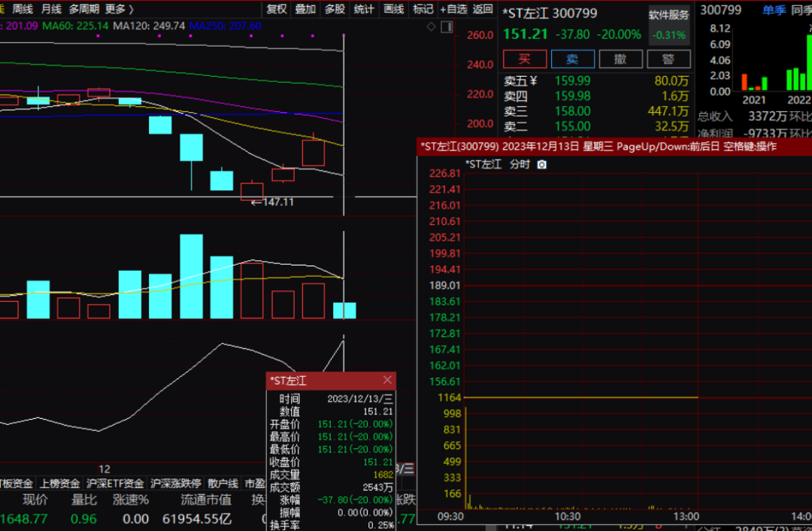Click the 61954.55亿 market cap value
The image size is (812, 531).
click(197, 518)
